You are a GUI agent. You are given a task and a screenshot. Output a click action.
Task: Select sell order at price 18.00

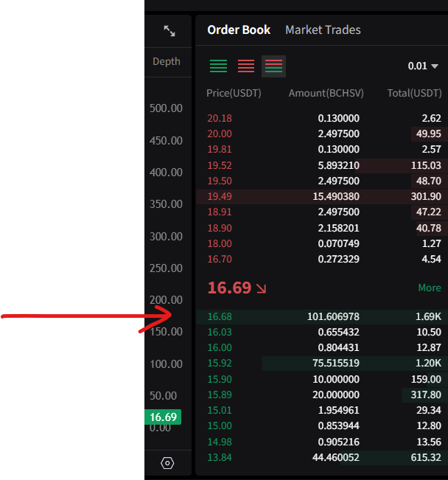(322, 243)
